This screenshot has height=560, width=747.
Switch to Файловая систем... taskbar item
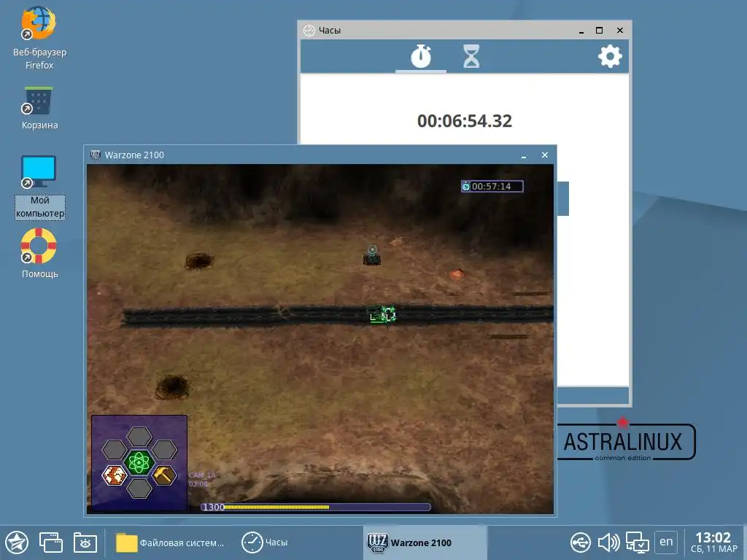coord(170,542)
